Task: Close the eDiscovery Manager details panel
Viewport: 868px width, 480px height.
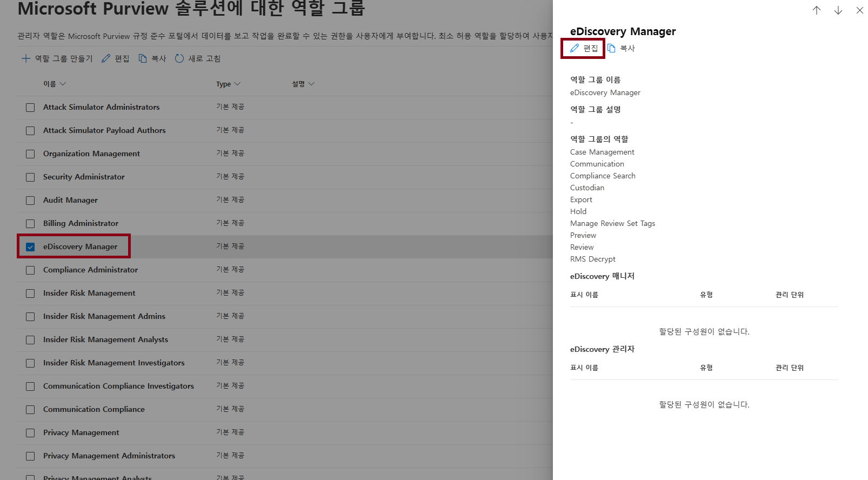Action: coord(860,10)
